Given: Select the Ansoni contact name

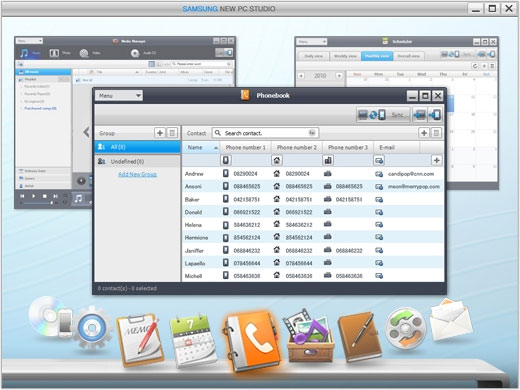Looking at the screenshot, I should [x=193, y=186].
